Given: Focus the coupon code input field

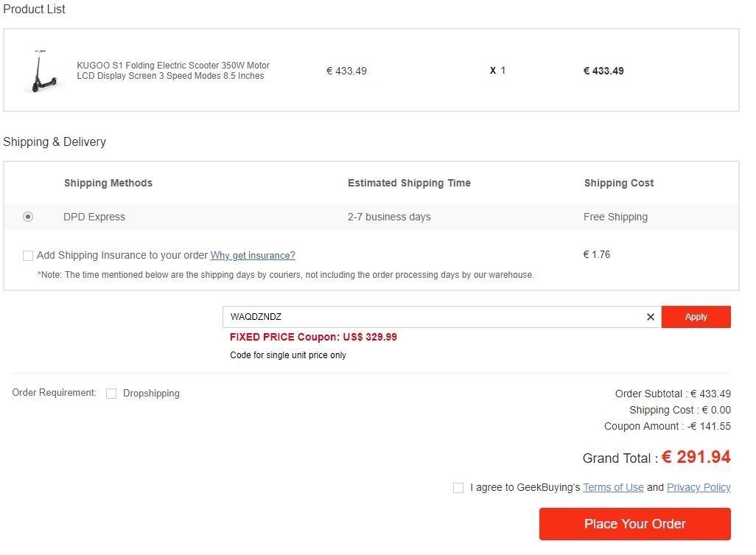Looking at the screenshot, I should point(434,317).
